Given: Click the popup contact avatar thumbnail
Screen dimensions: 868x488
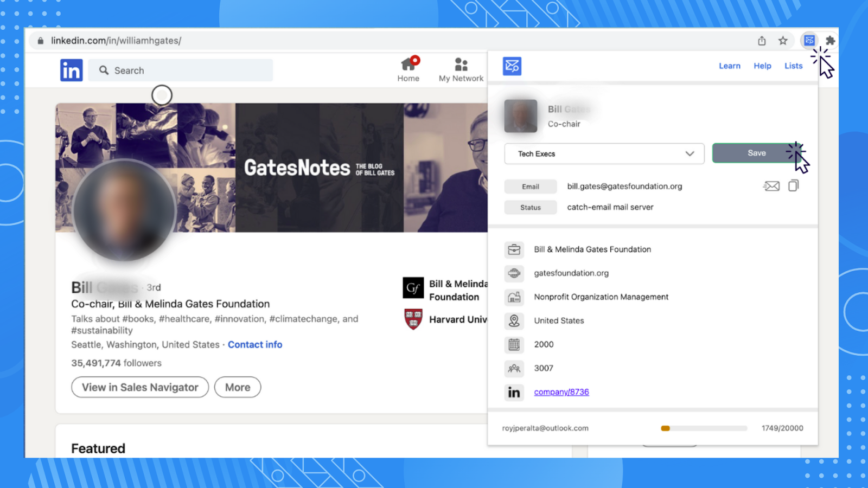Looking at the screenshot, I should click(x=521, y=116).
